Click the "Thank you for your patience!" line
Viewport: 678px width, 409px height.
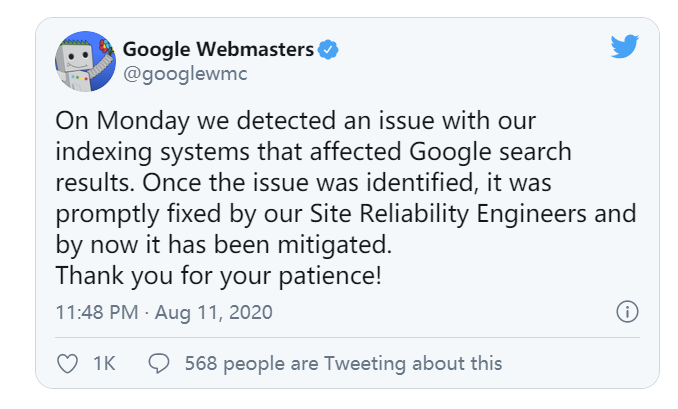coord(218,274)
